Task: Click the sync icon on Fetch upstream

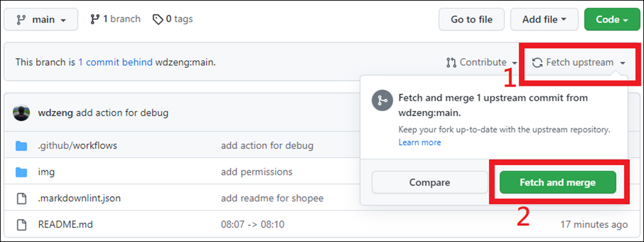Action: click(x=537, y=63)
